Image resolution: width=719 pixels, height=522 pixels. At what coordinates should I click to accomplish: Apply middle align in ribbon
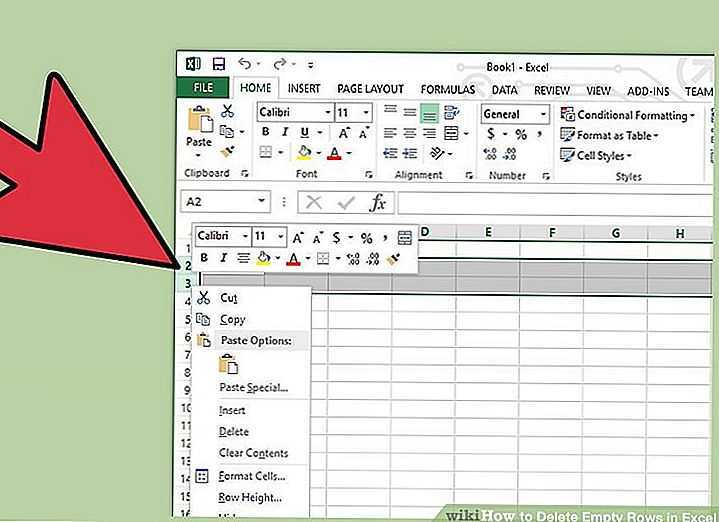click(x=409, y=111)
